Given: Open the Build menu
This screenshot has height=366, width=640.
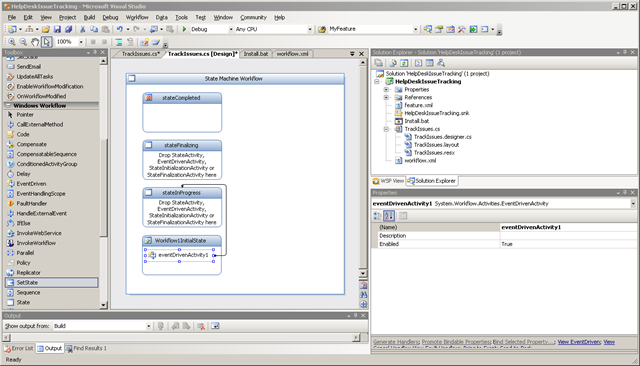Looking at the screenshot, I should pos(89,17).
